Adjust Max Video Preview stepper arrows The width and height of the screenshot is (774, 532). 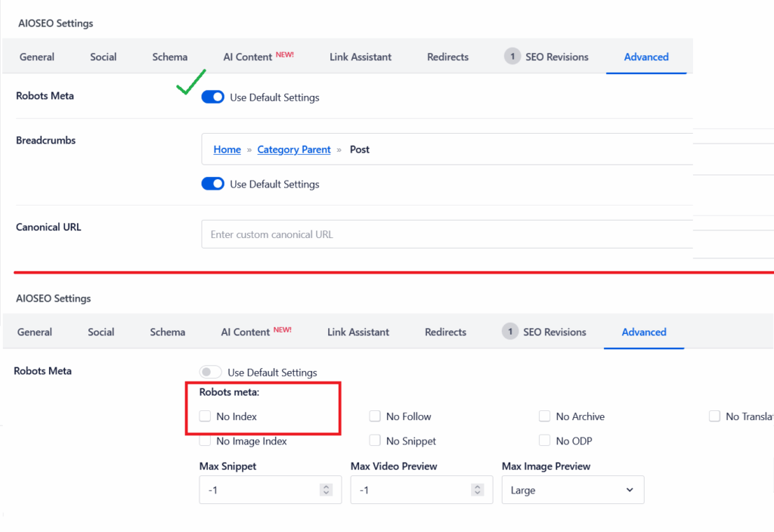pyautogui.click(x=478, y=490)
